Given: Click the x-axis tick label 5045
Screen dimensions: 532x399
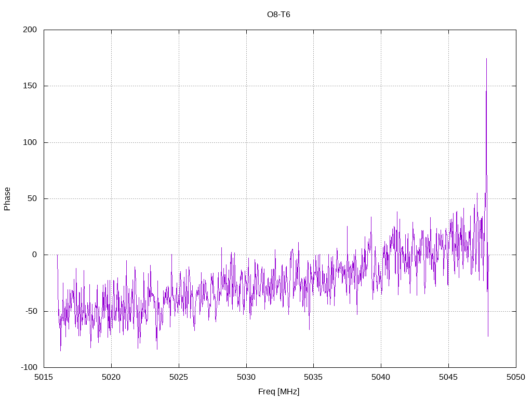Looking at the screenshot, I should pos(448,377).
